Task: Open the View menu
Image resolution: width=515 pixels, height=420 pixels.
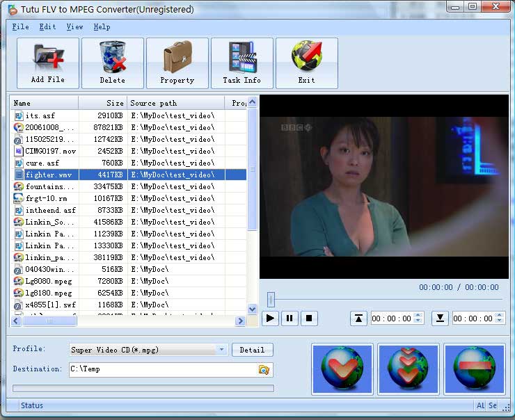Action: pyautogui.click(x=75, y=27)
